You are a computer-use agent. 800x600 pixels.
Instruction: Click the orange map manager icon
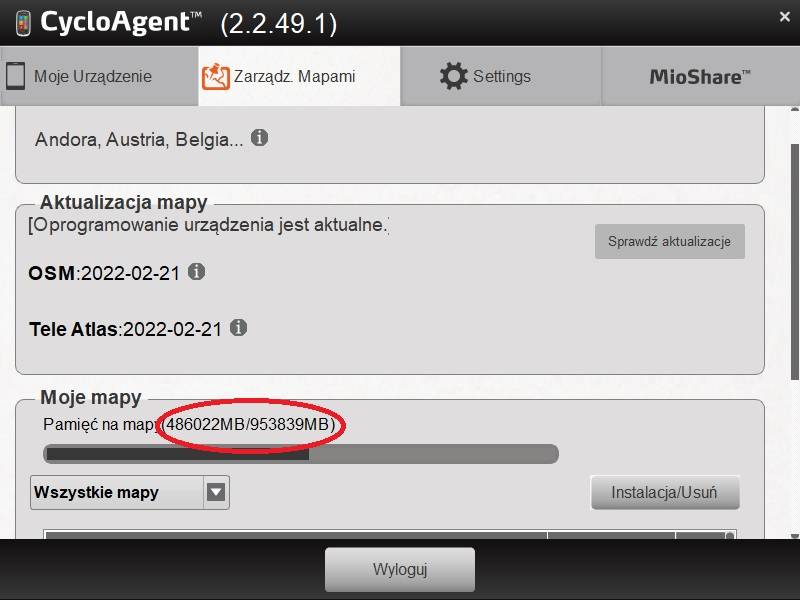(x=215, y=77)
